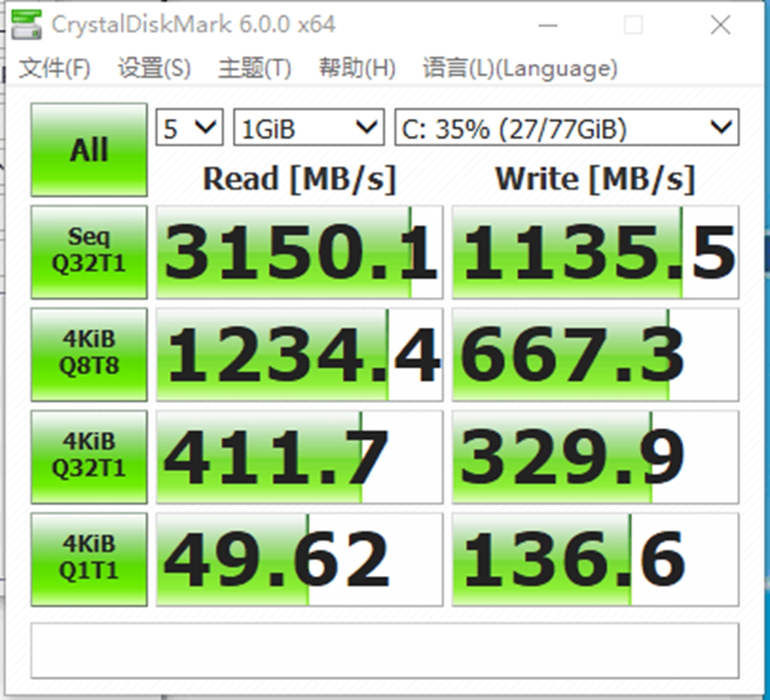Viewport: 770px width, 700px height.
Task: Run the 4KiB Q32T1 benchmark
Action: click(89, 456)
